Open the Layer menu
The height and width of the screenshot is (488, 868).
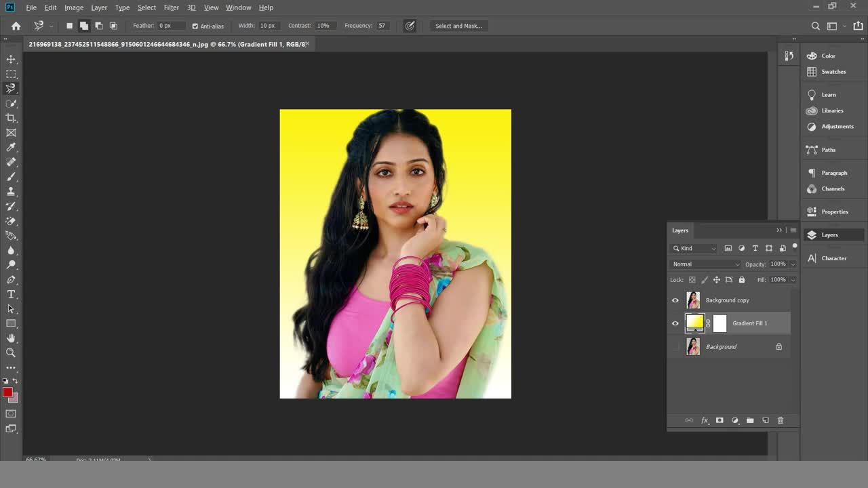point(99,7)
